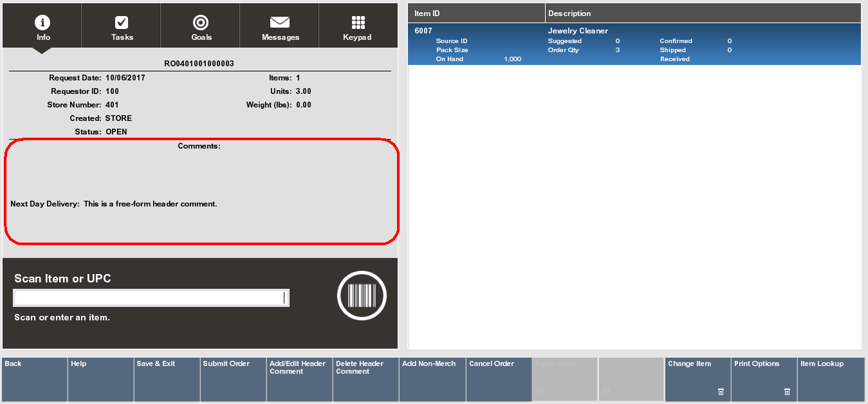Click the barcode scanner icon

[x=362, y=296]
